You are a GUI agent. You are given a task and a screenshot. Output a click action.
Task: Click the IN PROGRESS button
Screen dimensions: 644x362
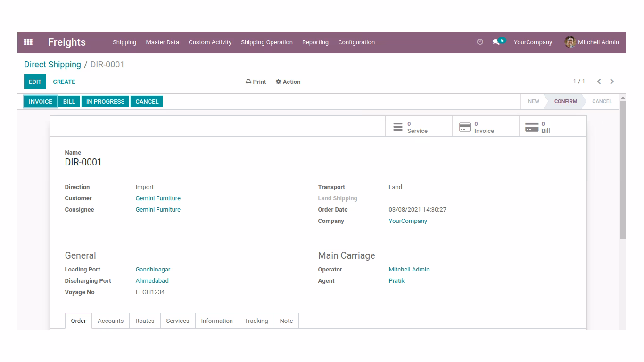coord(105,101)
